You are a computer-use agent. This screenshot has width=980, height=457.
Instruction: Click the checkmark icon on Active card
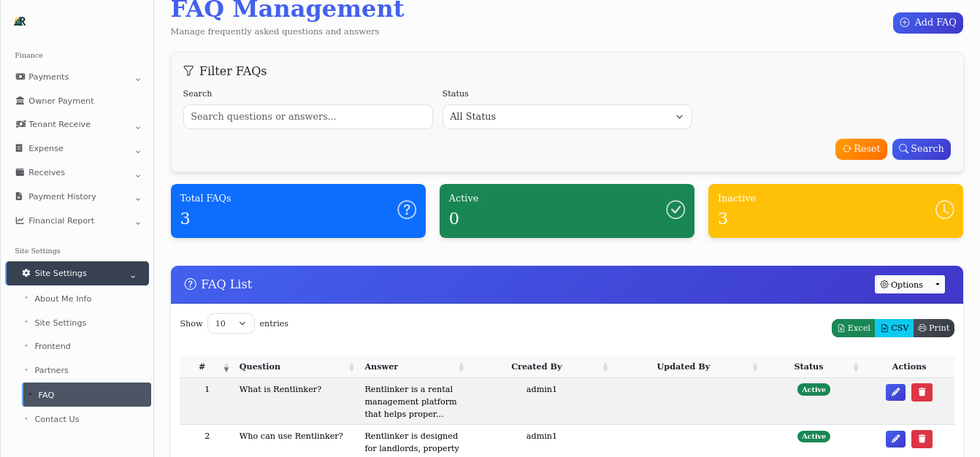coord(675,210)
